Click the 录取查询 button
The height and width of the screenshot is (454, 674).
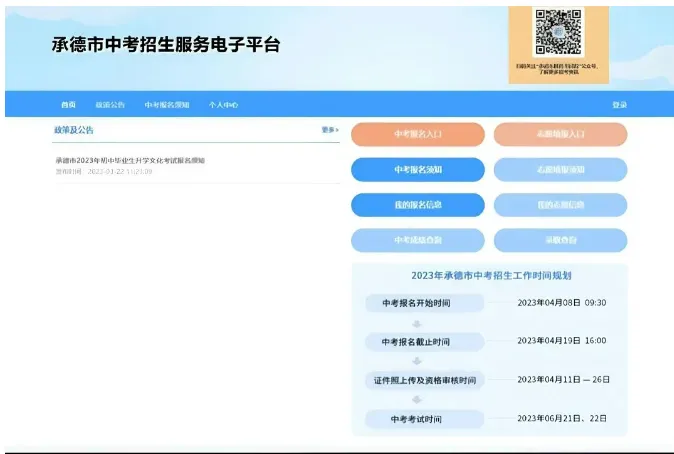click(561, 240)
